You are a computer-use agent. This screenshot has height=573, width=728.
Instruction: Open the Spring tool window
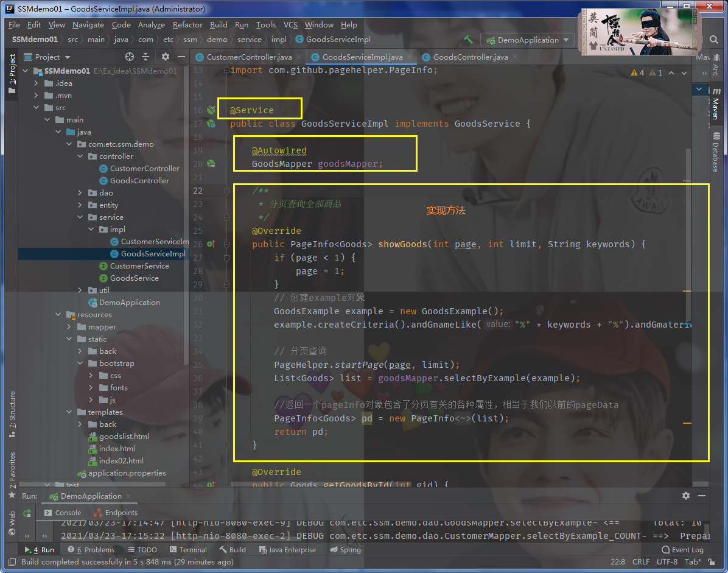[x=345, y=550]
